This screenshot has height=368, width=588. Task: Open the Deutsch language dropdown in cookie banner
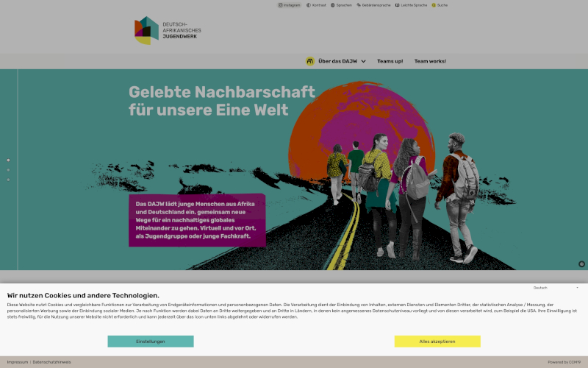click(556, 288)
